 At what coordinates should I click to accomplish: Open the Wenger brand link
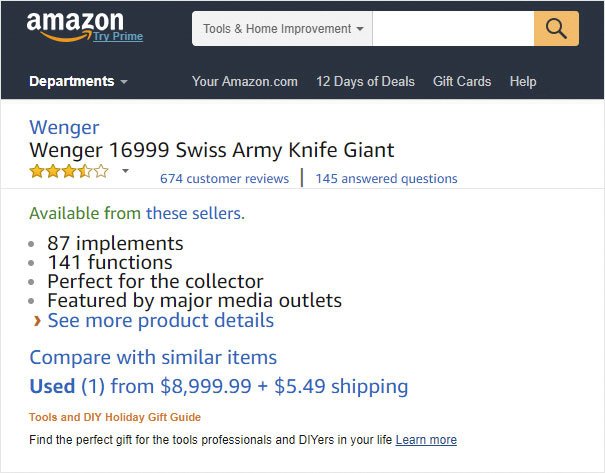[x=64, y=127]
